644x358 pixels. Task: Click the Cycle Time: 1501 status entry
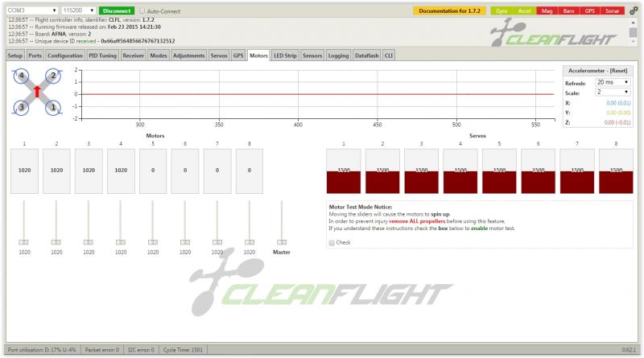coord(183,350)
